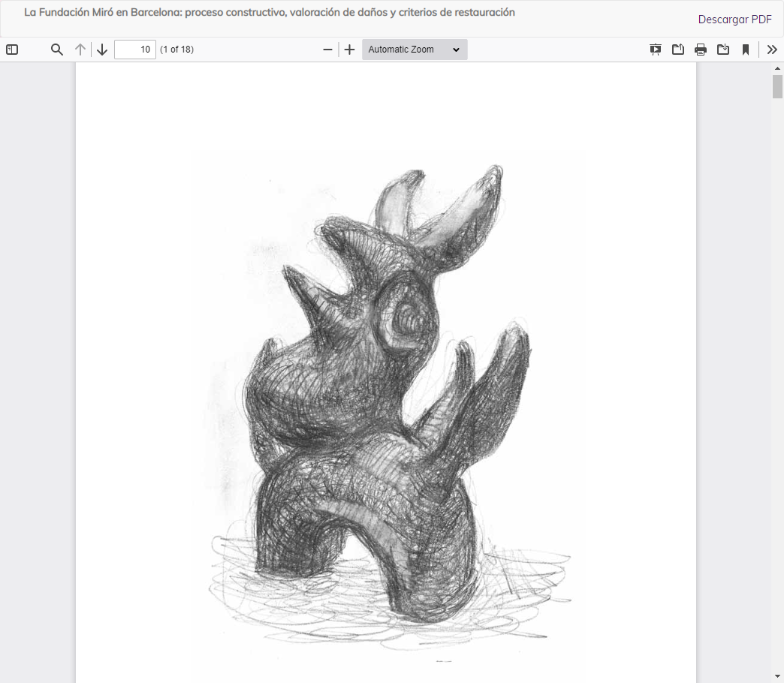784x683 pixels.
Task: Click the article title 'La Fundación Miró en Barcelona'
Action: (270, 12)
